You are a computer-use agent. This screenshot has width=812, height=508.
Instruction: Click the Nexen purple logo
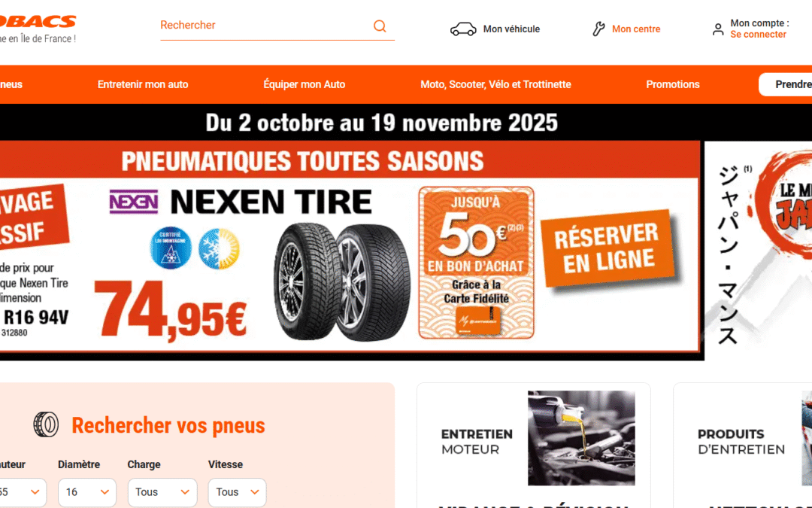(134, 202)
